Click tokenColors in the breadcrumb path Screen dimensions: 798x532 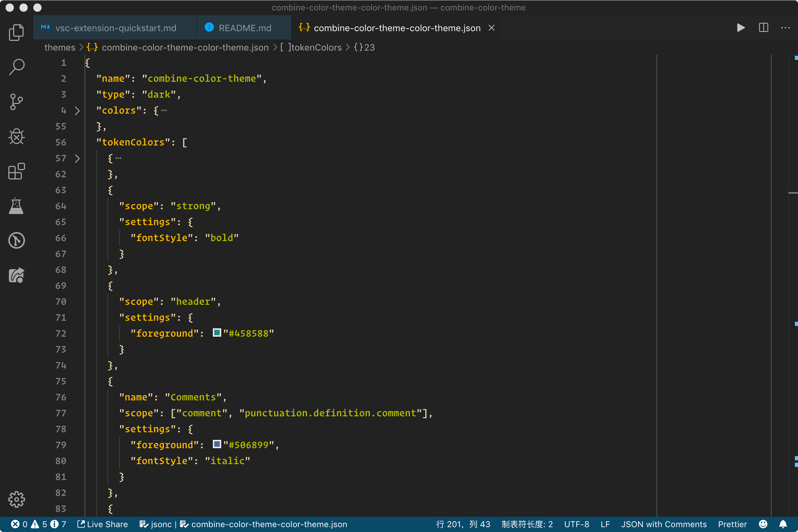[316, 47]
